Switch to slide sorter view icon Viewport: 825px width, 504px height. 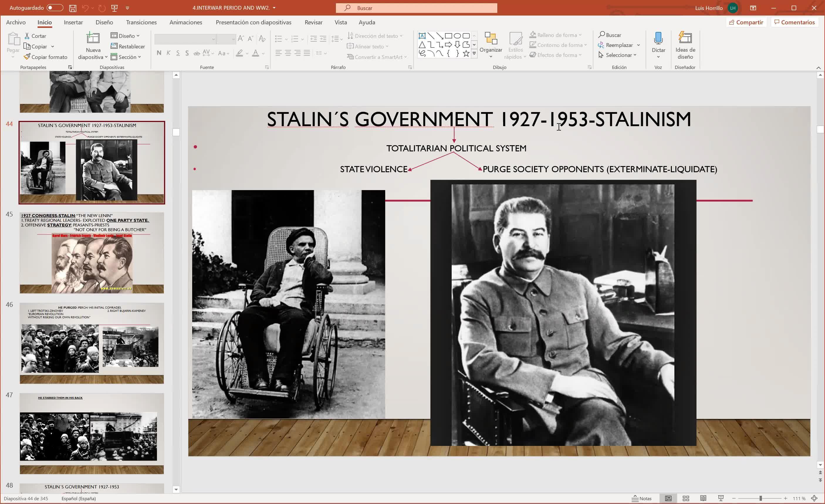coord(686,498)
